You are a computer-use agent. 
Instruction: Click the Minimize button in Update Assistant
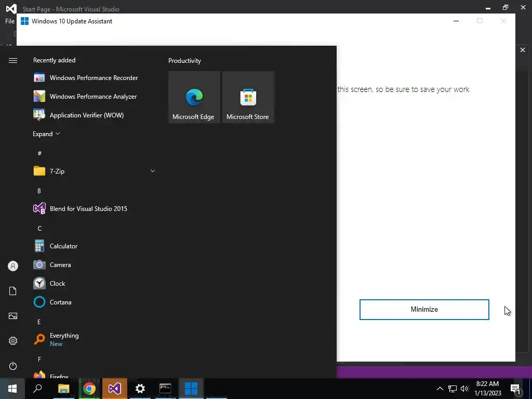(x=424, y=310)
